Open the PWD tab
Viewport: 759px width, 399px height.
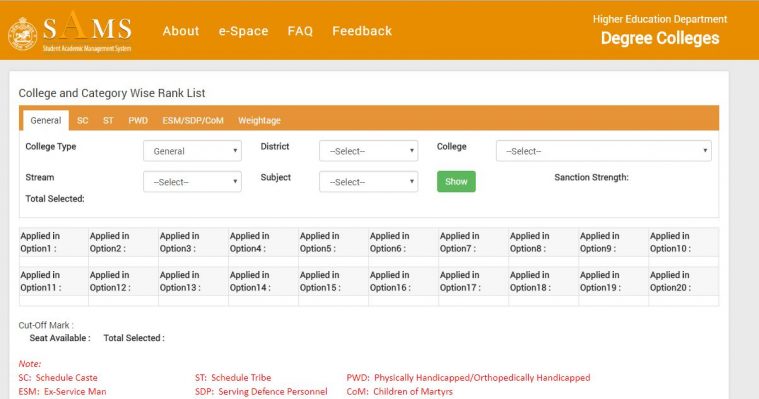click(138, 121)
